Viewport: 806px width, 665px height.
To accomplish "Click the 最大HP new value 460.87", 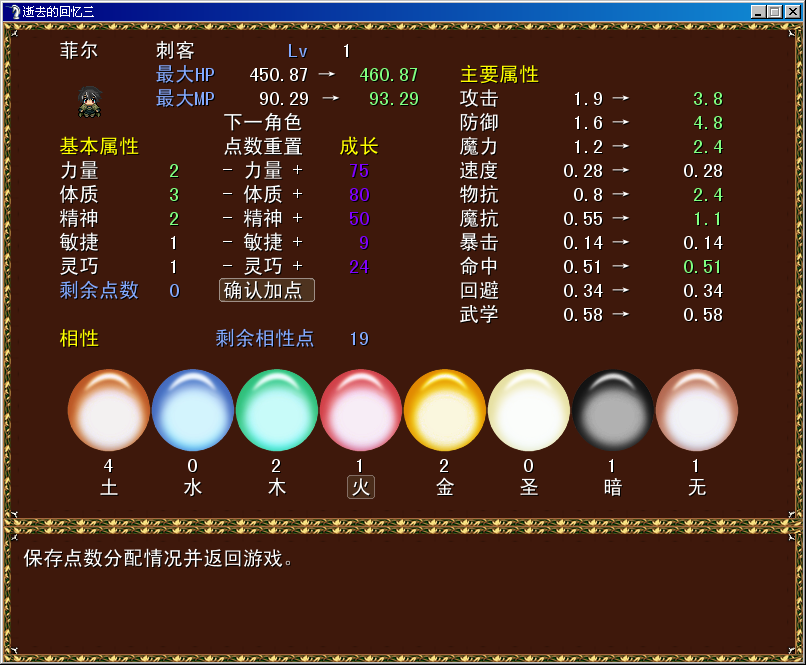I will [x=389, y=75].
